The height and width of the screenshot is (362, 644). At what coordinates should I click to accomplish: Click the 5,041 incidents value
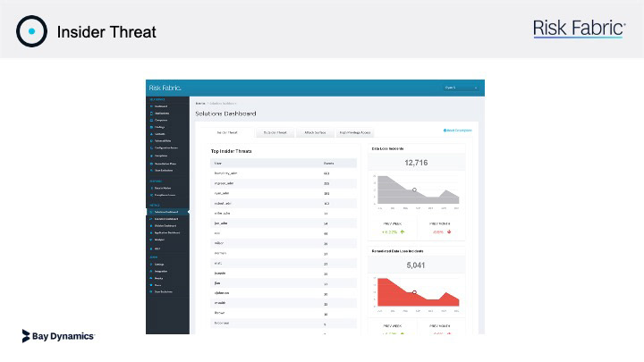[416, 265]
